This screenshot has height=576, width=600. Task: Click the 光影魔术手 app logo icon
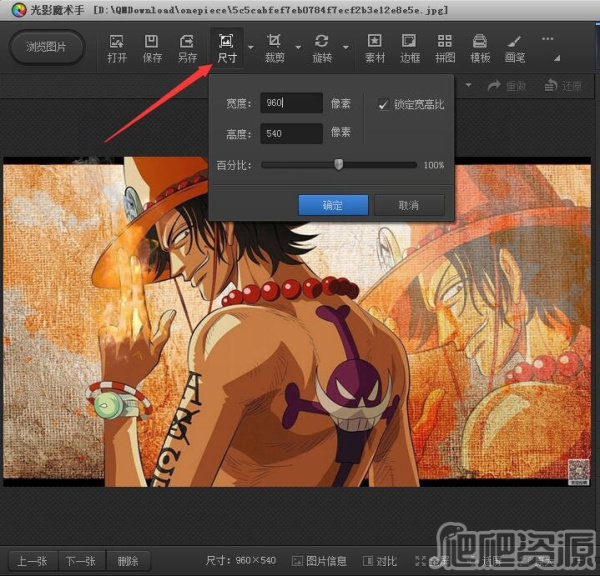click(19, 10)
